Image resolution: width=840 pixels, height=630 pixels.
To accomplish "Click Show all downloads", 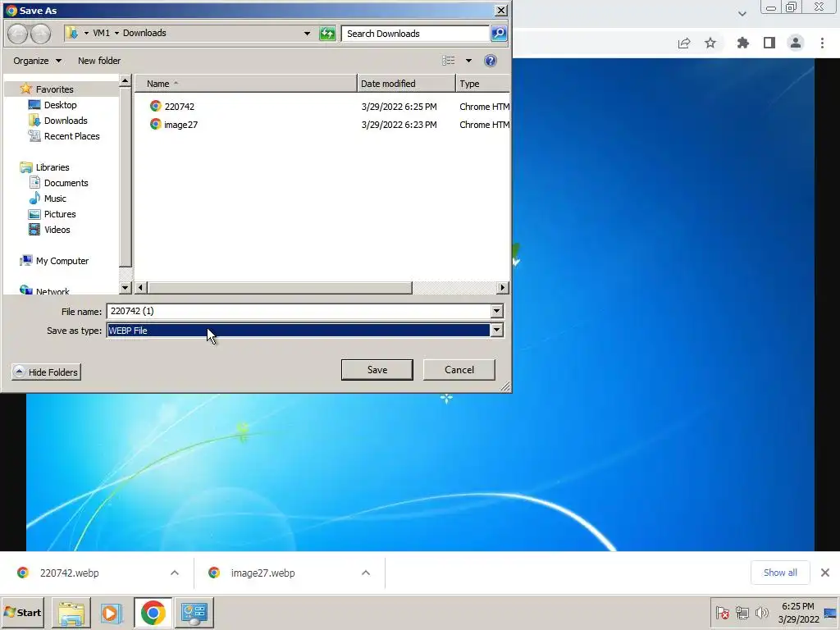I will [780, 573].
